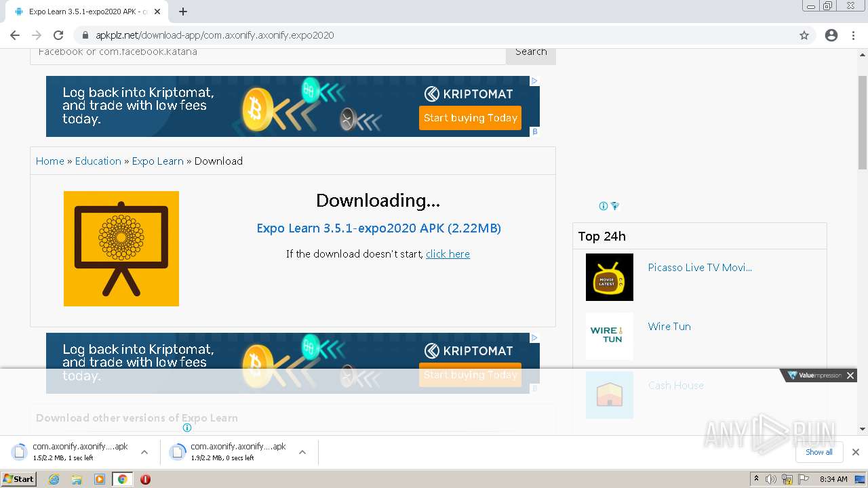This screenshot has height=488, width=868.
Task: Click the 'Top 24h' heading
Action: click(x=602, y=237)
